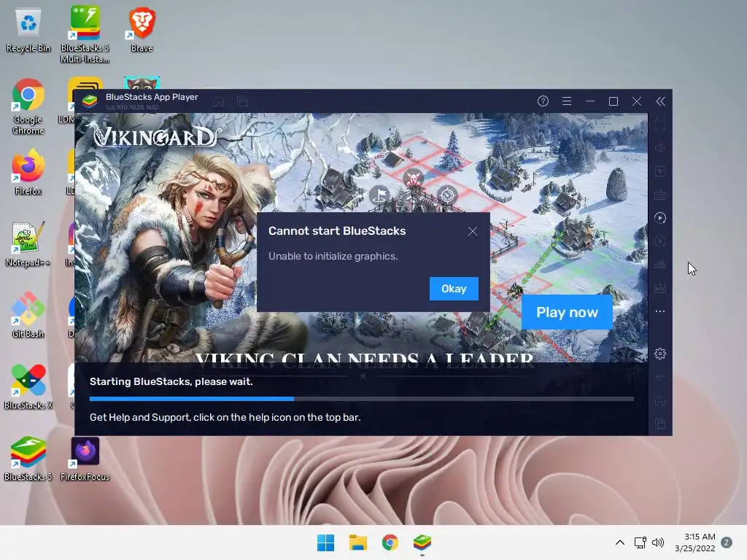
Task: Select the Recycle Bin desktop icon
Action: point(28,31)
